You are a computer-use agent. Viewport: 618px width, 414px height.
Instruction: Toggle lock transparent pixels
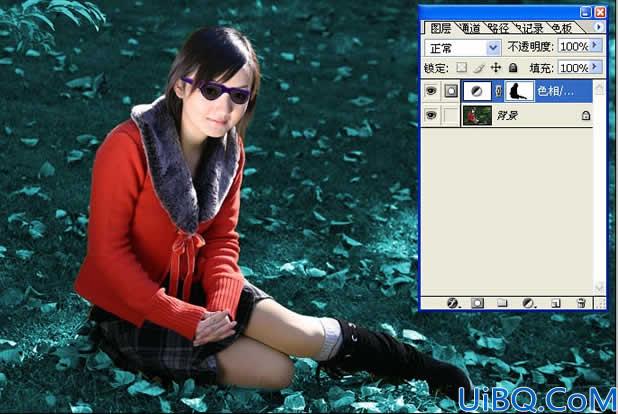[x=462, y=68]
